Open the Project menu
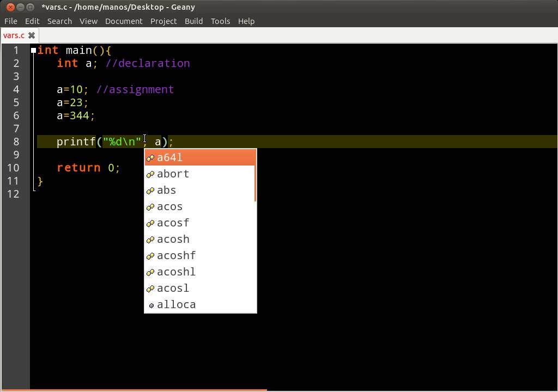Screen dimensions: 558x392 163,21
